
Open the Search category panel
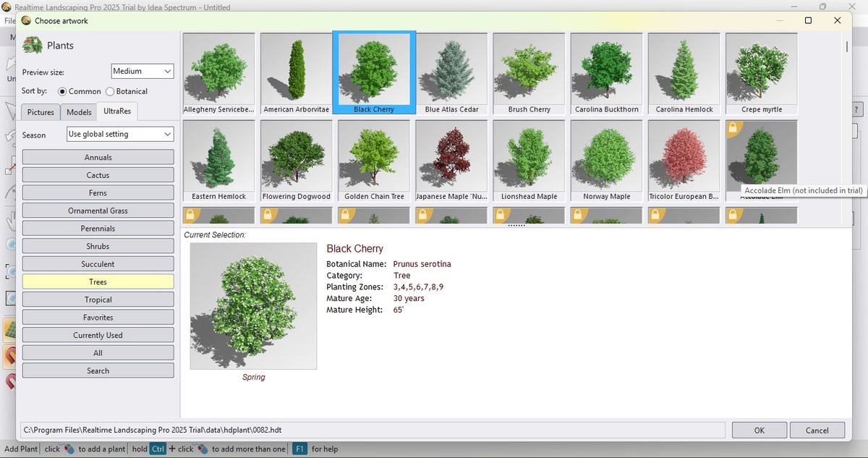coord(98,370)
